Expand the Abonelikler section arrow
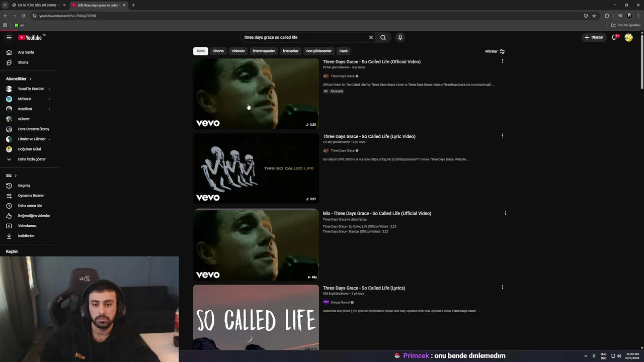This screenshot has height=362, width=644. tap(30, 79)
